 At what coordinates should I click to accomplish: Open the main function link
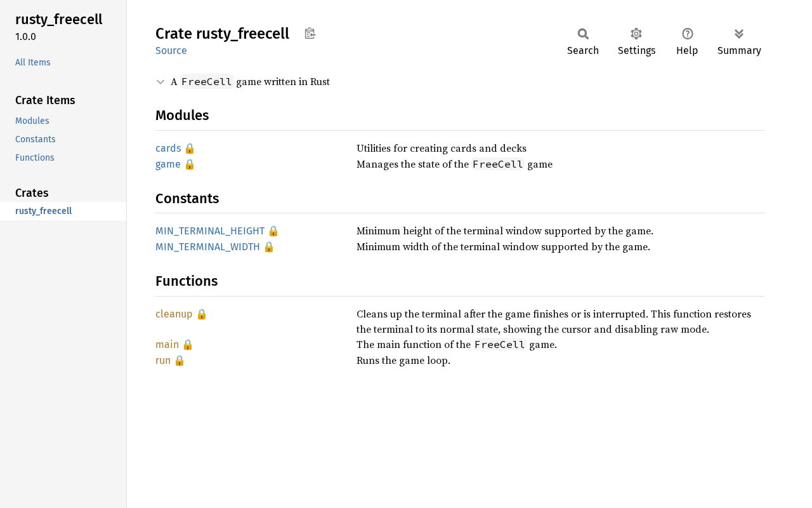pos(167,345)
